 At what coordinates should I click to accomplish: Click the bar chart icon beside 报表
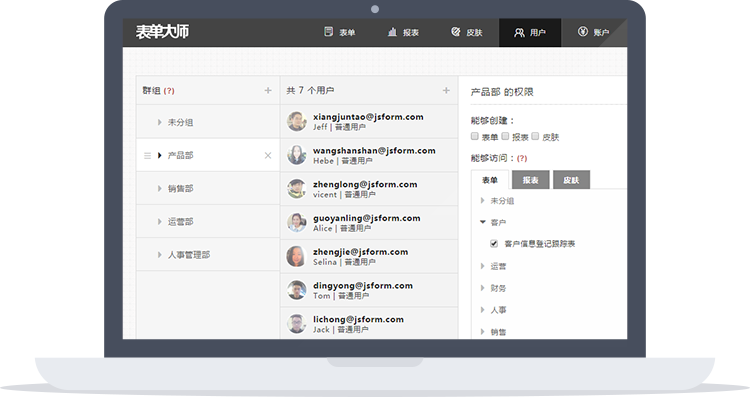coord(392,32)
